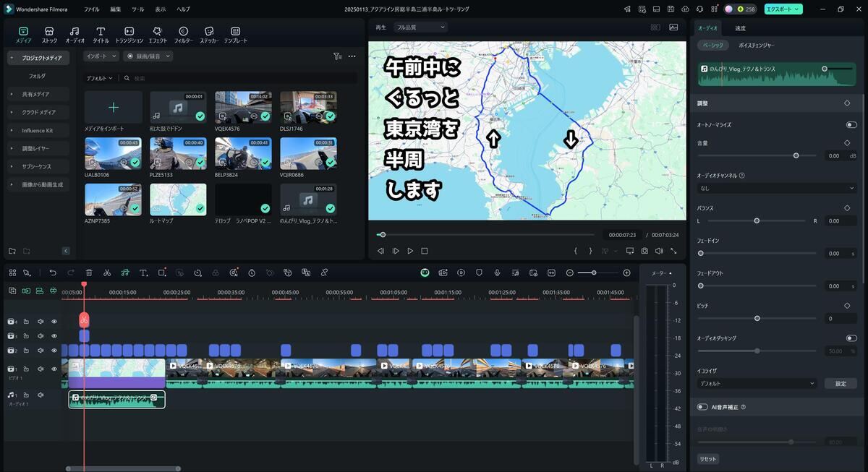
Task: Play the preview video
Action: click(x=410, y=251)
